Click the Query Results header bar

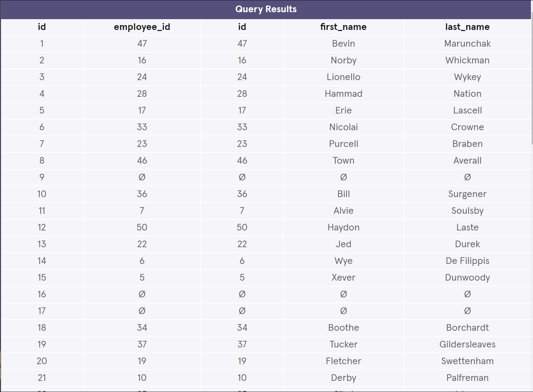pyautogui.click(x=266, y=9)
